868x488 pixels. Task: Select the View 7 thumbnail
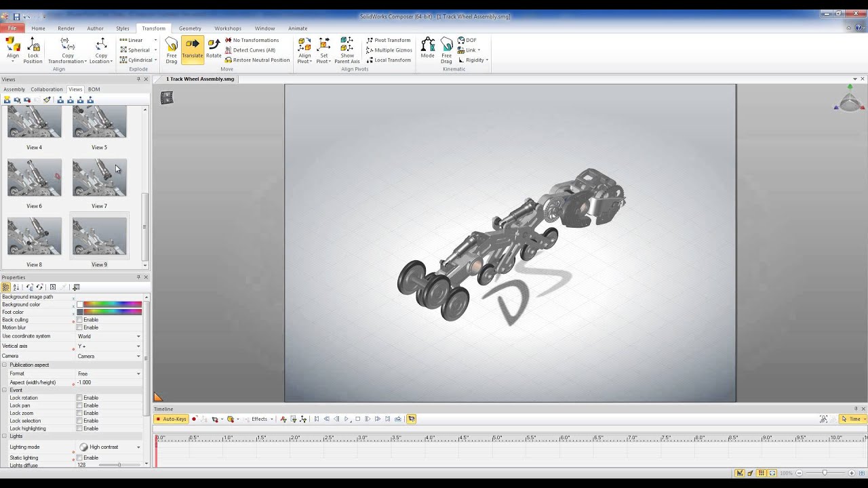point(99,178)
